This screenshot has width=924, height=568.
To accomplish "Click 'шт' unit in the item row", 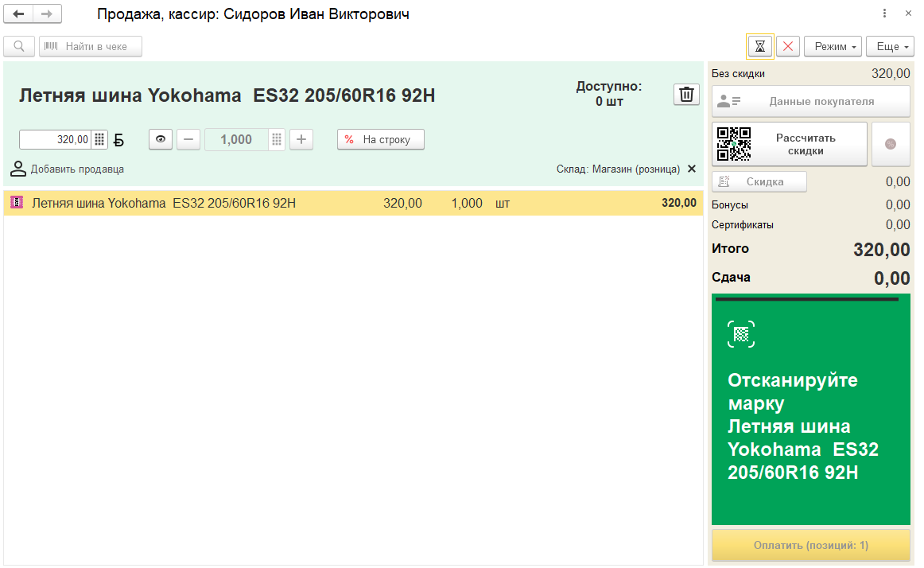I will pyautogui.click(x=502, y=204).
